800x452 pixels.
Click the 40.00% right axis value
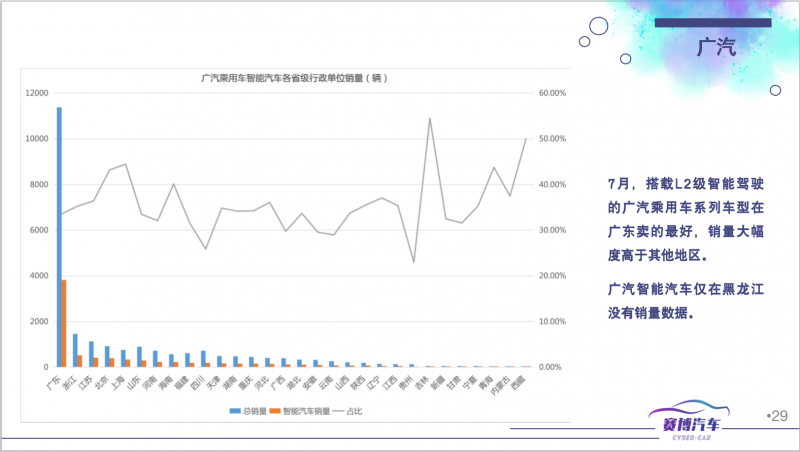[x=553, y=184]
